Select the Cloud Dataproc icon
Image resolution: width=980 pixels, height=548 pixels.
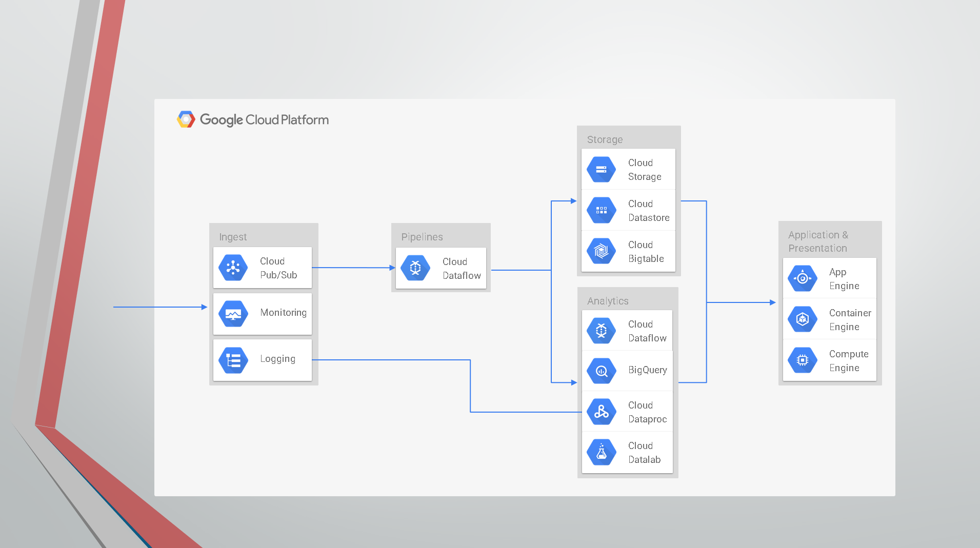pyautogui.click(x=602, y=412)
